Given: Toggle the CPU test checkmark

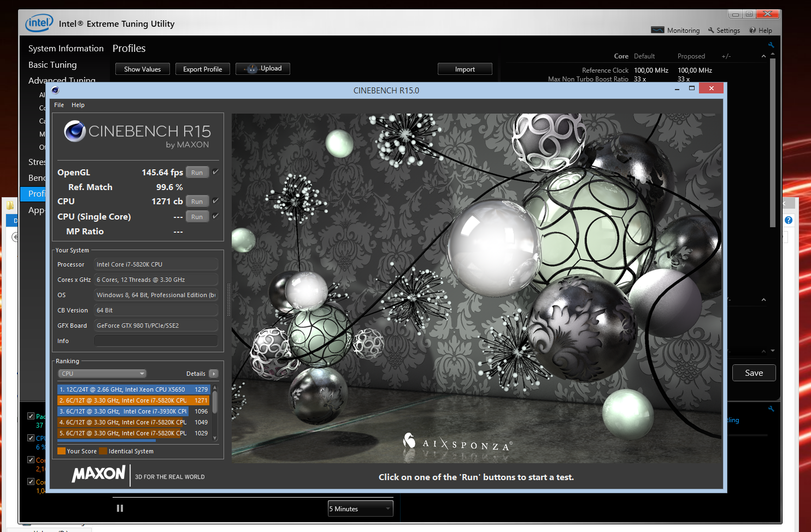Looking at the screenshot, I should (x=215, y=201).
